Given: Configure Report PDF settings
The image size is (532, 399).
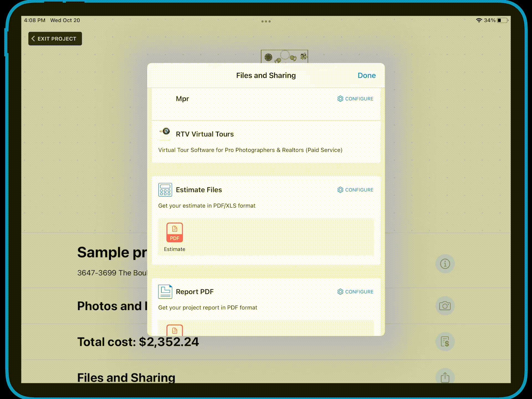Looking at the screenshot, I should [x=355, y=292].
